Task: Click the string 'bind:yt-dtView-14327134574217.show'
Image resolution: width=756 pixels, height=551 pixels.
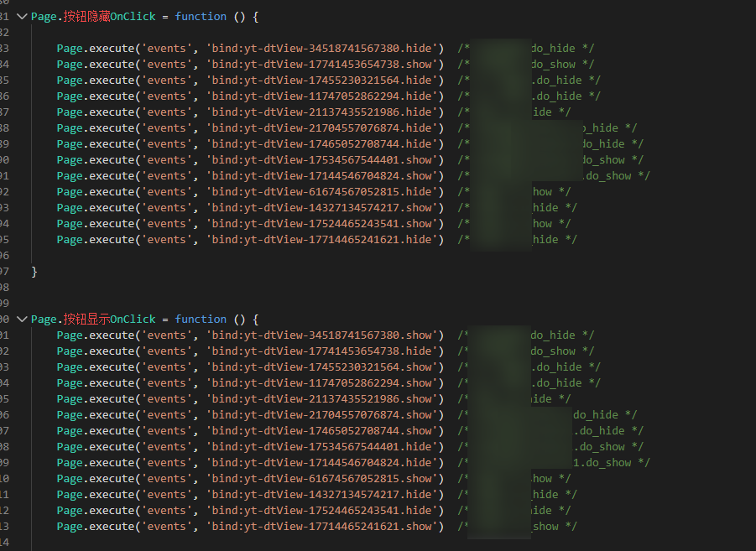Action: click(x=322, y=207)
